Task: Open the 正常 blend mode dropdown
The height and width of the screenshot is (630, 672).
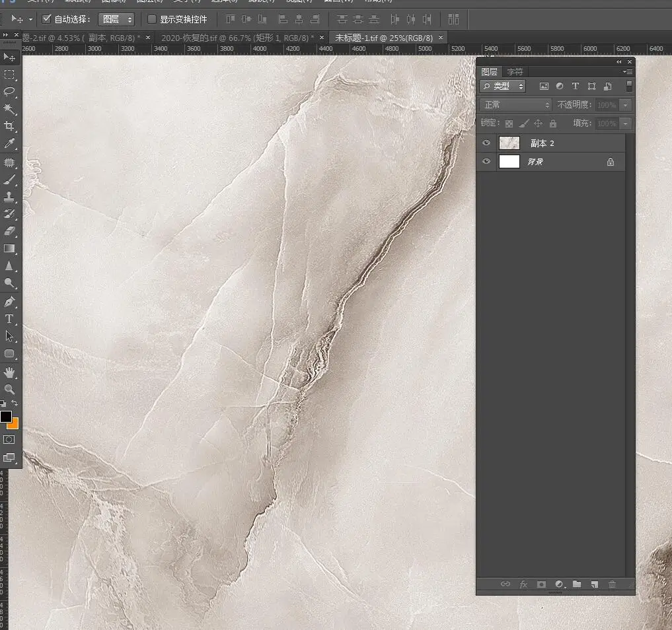Action: click(x=515, y=105)
